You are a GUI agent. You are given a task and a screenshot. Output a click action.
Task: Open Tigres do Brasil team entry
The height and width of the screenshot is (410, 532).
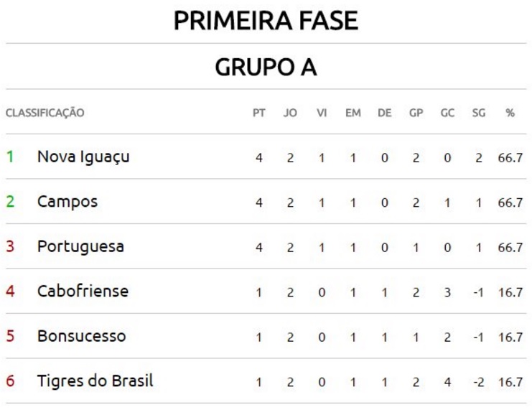click(95, 381)
